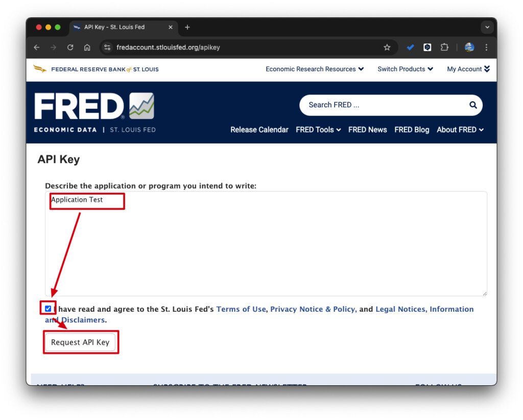Expand the FRED Tools menu
Image resolution: width=523 pixels, height=420 pixels.
coord(318,130)
